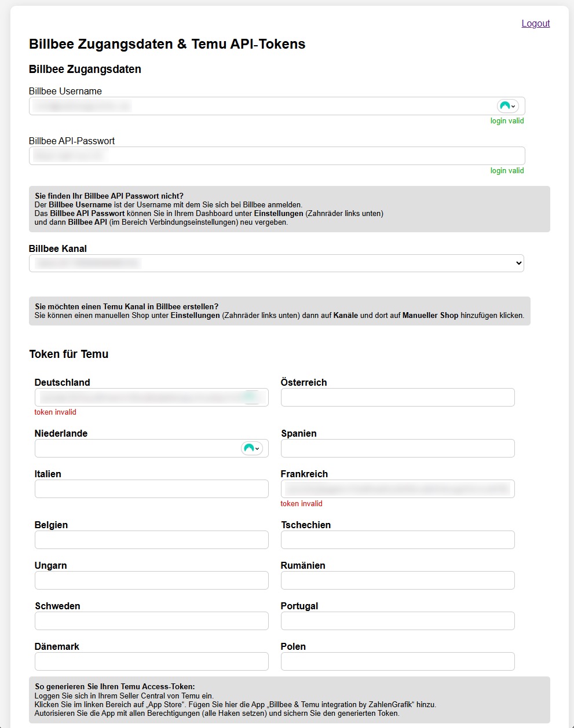Screen dimensions: 574x728
Task: Click the 'Billbee Zugangsdaten' subheading
Action: coord(85,69)
